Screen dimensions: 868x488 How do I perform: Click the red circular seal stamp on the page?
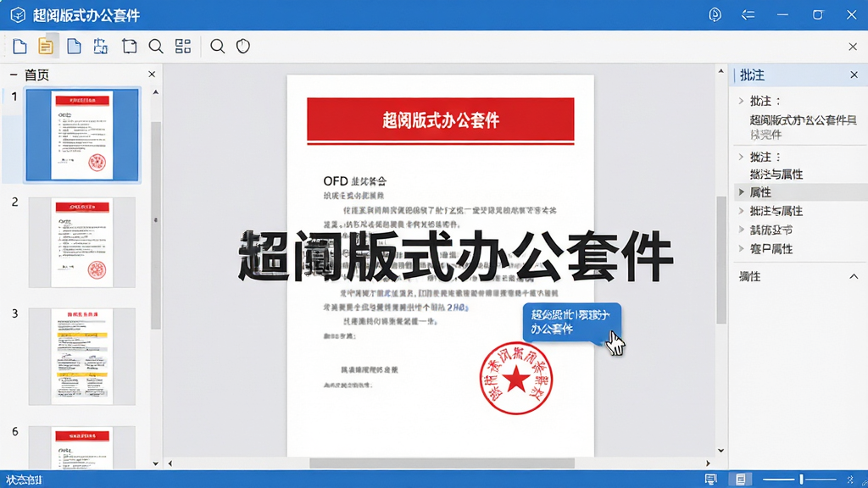pyautogui.click(x=516, y=379)
